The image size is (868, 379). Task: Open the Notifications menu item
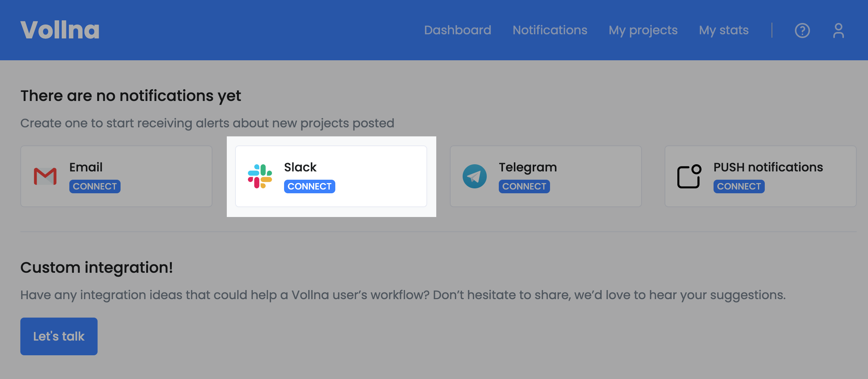coord(550,30)
